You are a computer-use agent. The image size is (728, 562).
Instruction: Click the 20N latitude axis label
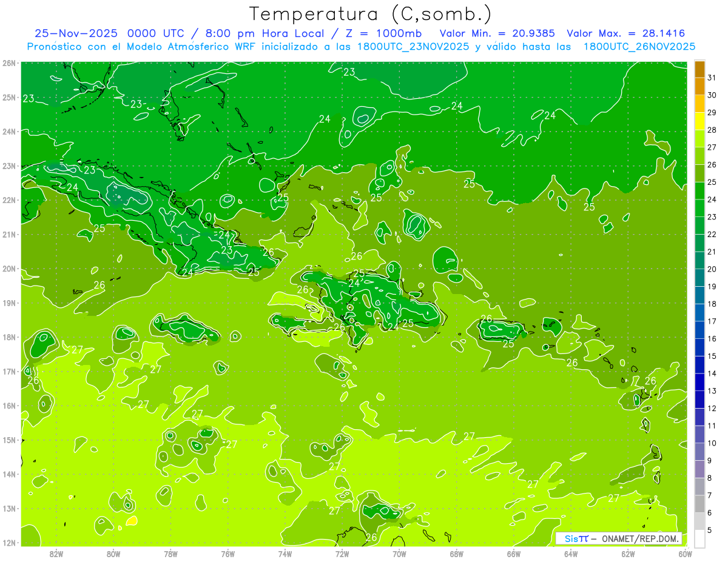10,269
